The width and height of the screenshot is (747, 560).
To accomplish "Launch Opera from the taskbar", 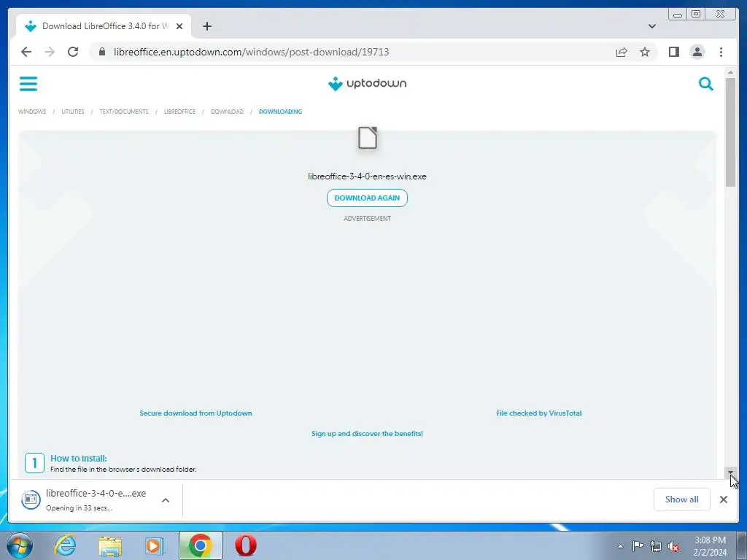I will coord(246,545).
